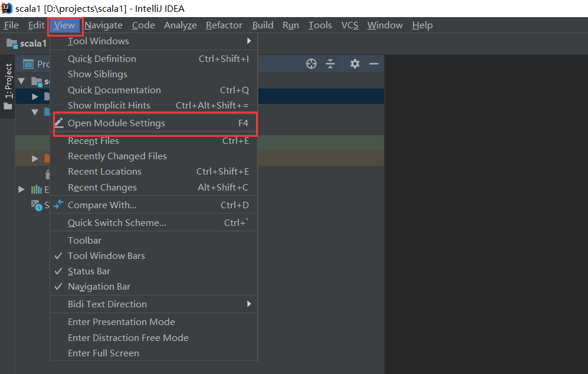
Task: Choose Enter Presentation Mode
Action: tap(154, 322)
